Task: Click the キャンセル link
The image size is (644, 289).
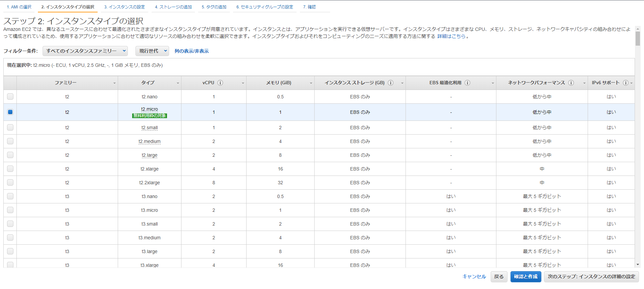Action: pos(474,277)
